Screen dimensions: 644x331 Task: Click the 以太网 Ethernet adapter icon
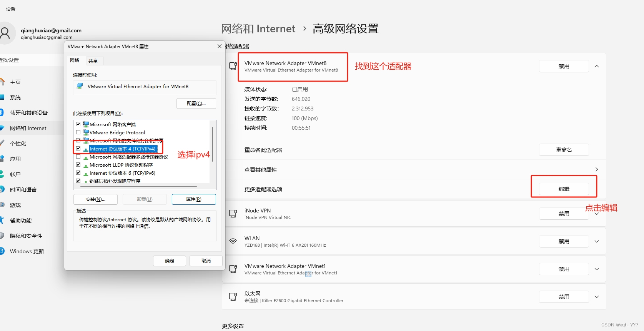point(233,297)
